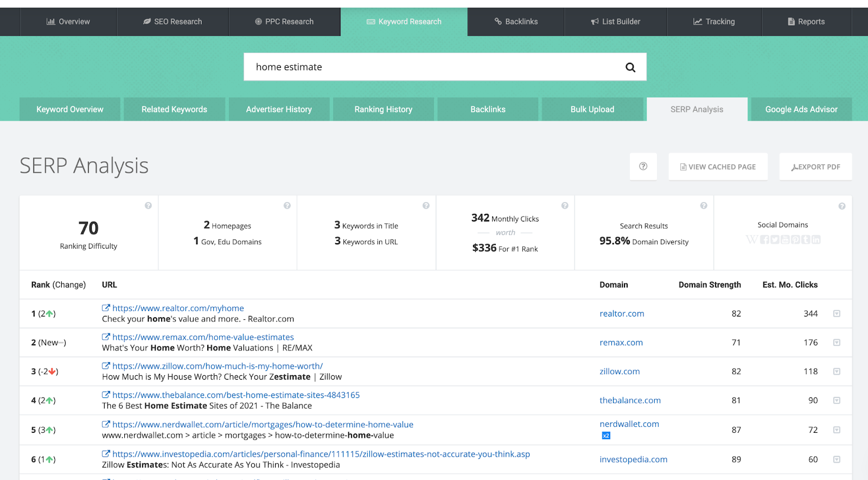This screenshot has width=868, height=480.
Task: Open the List Builder navigation tab
Action: click(x=616, y=22)
